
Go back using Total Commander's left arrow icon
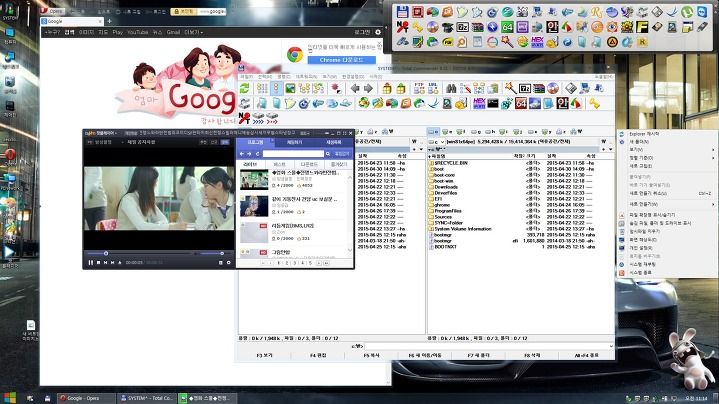click(355, 88)
